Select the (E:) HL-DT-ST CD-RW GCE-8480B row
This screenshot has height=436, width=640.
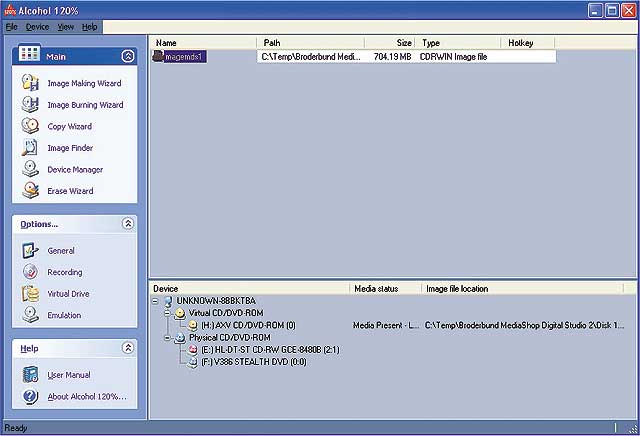click(270, 350)
